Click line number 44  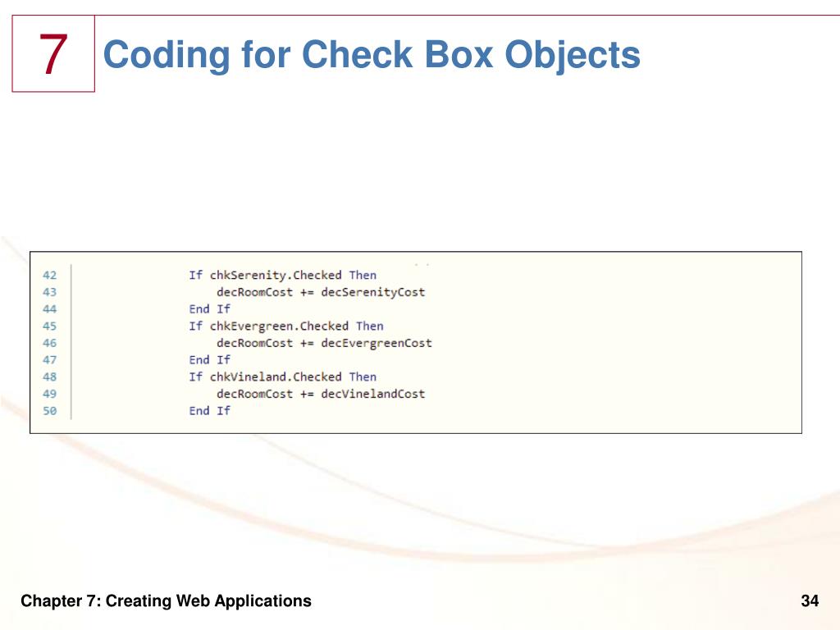49,309
